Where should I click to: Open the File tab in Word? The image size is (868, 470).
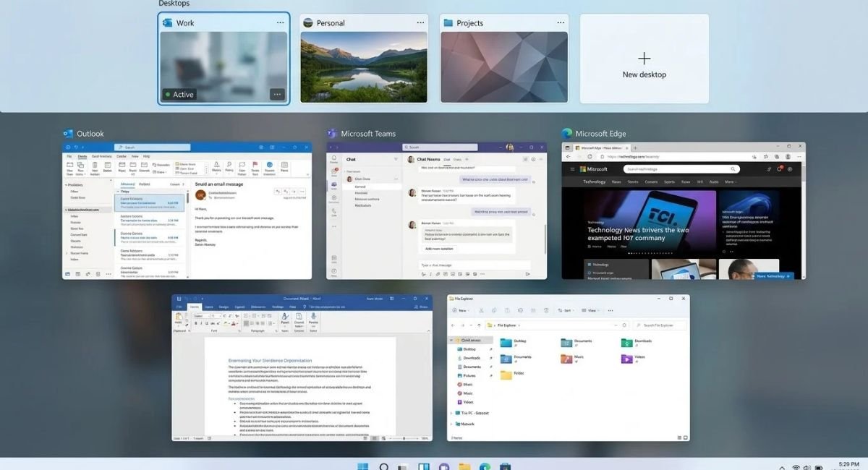pos(179,307)
